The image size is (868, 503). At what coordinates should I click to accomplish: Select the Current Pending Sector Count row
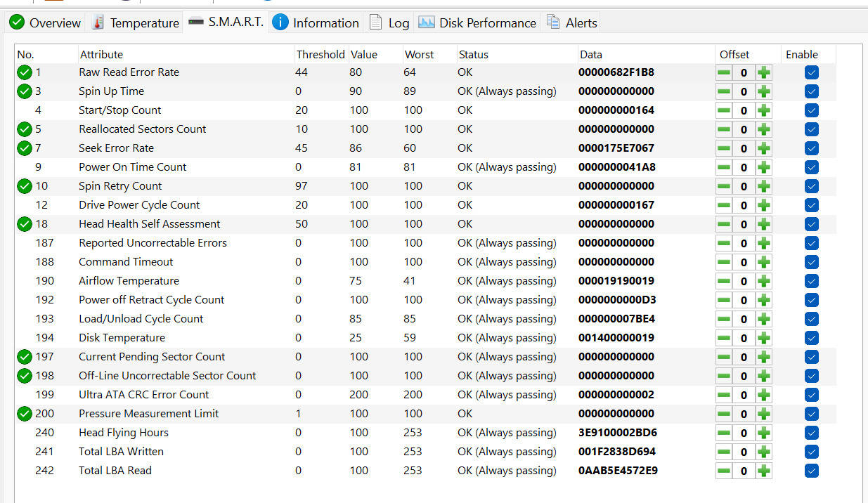(152, 357)
